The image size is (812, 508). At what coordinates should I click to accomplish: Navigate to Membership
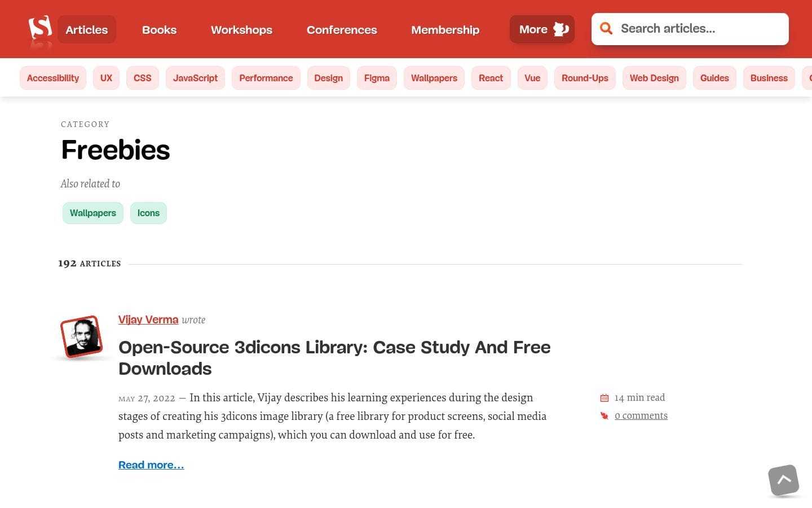pos(445,30)
